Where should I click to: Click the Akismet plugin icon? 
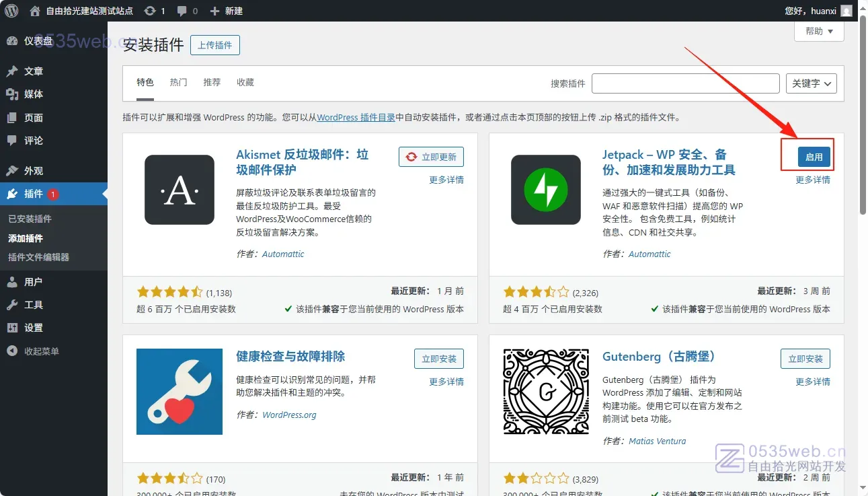[180, 190]
